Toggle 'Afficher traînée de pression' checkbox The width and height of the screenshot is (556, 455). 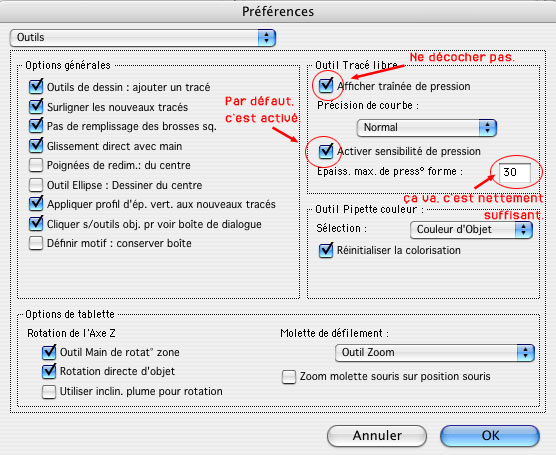[x=326, y=86]
